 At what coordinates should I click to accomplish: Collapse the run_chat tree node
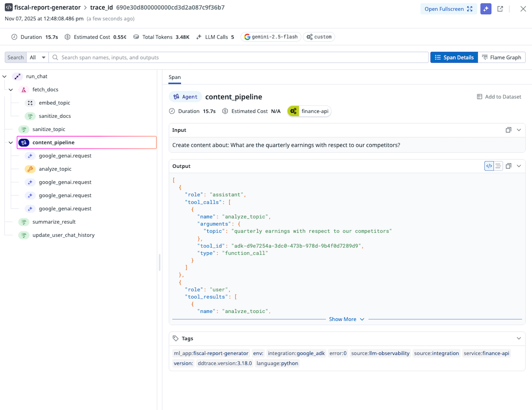point(4,76)
